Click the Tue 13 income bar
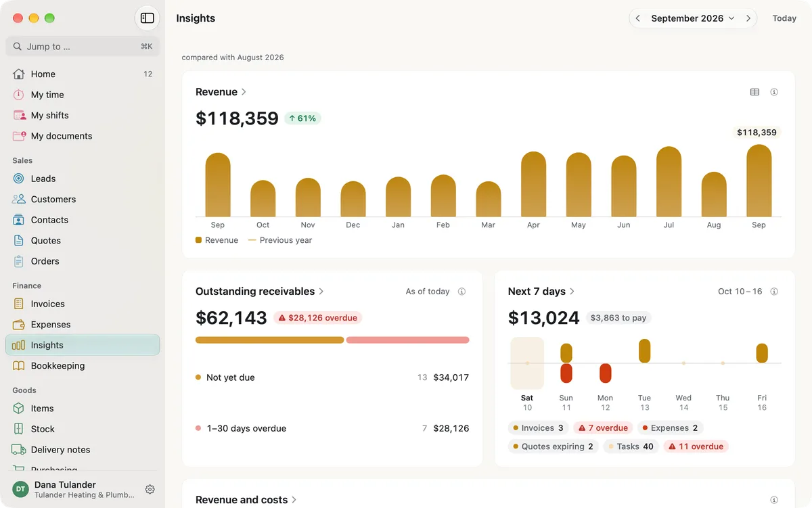 pos(644,351)
